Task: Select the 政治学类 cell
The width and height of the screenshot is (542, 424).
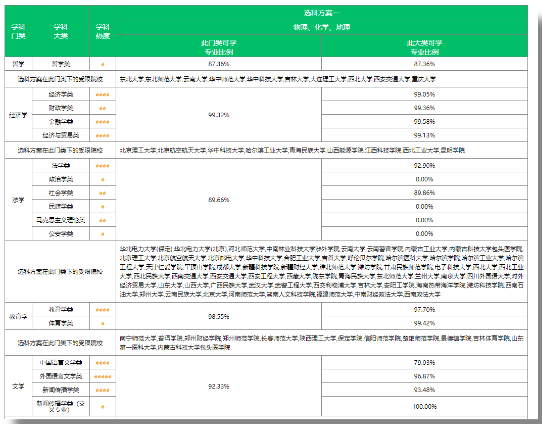Action: point(60,179)
